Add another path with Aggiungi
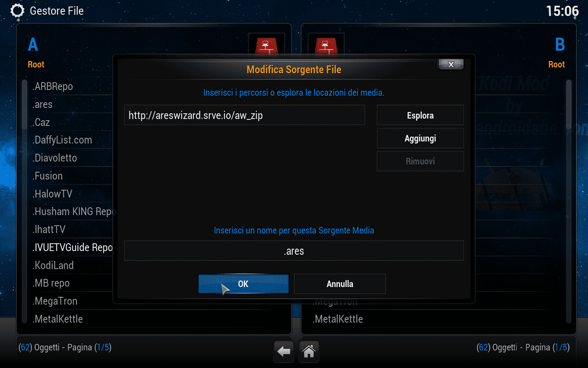This screenshot has width=588, height=368. click(420, 138)
